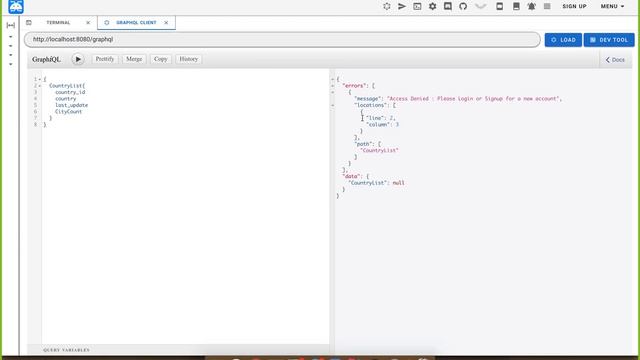This screenshot has height=360, width=640.
Task: Collapse the CountryList fold arrow on line 2
Action: pos(40,86)
